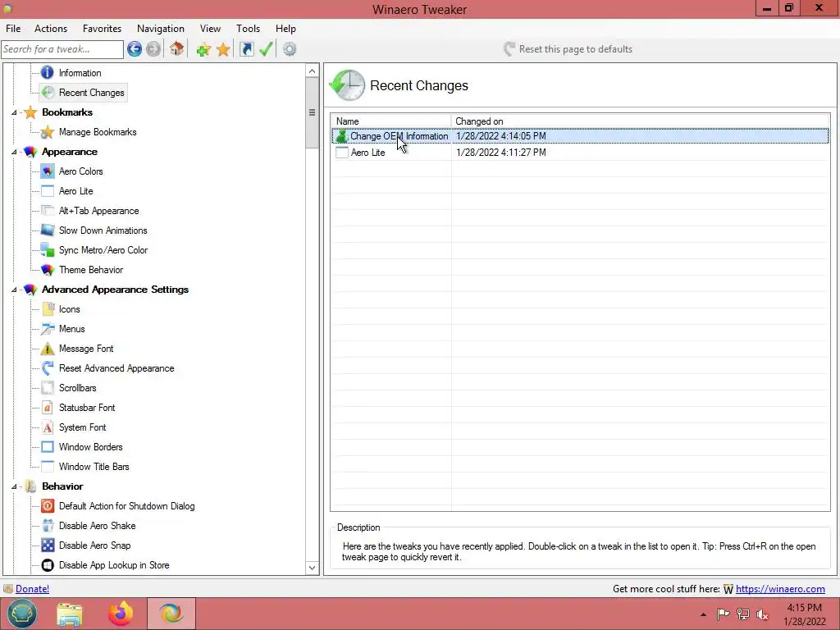Screen dimensions: 840x630
Task: Click the Aero Colors icon
Action: [x=47, y=171]
